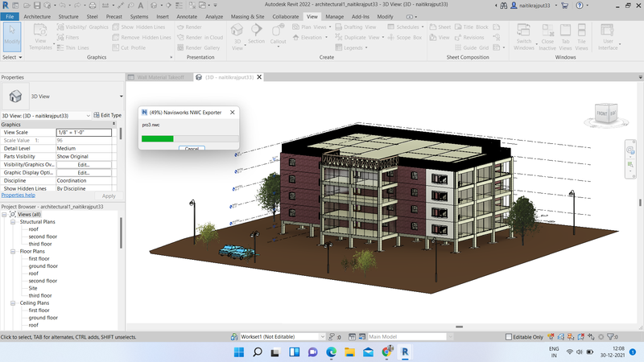Screen dimensions: 644x362
Task: Open Visibility/Graphics settings
Action: pos(83,27)
